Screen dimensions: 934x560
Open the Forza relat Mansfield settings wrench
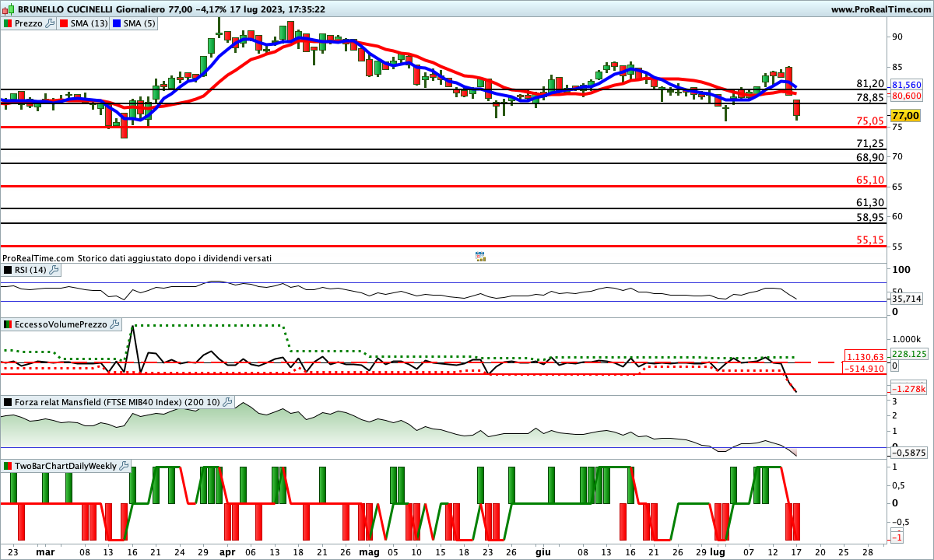pos(227,402)
